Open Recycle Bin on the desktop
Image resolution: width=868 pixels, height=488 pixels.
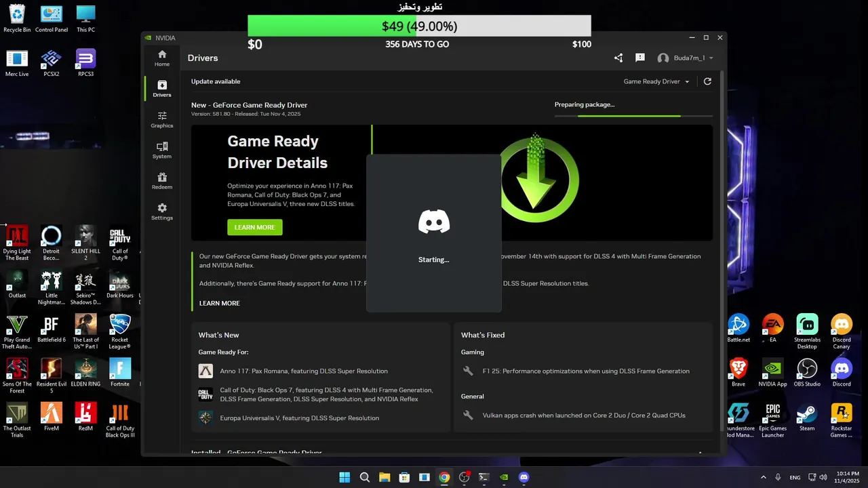coord(17,18)
